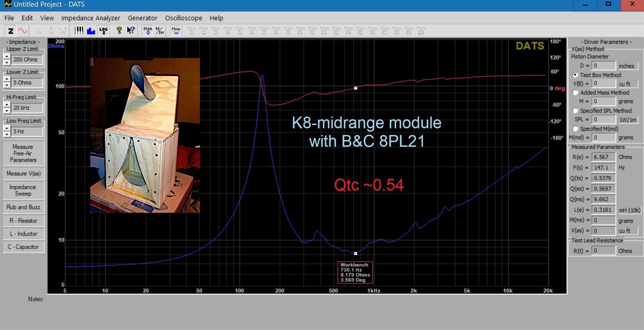Open the File menu
Image resolution: width=644 pixels, height=330 pixels.
tap(9, 18)
